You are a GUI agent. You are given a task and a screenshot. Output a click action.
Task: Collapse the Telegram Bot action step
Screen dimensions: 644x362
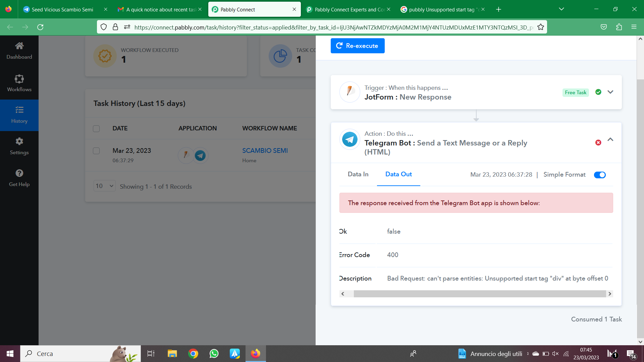click(x=610, y=139)
